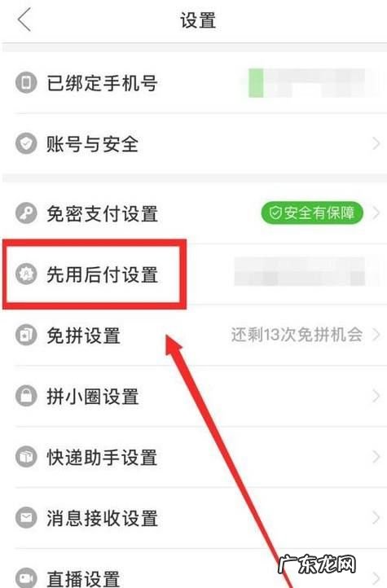Expand 拼小圈设置 via right chevron
The image size is (387, 588).
(376, 396)
